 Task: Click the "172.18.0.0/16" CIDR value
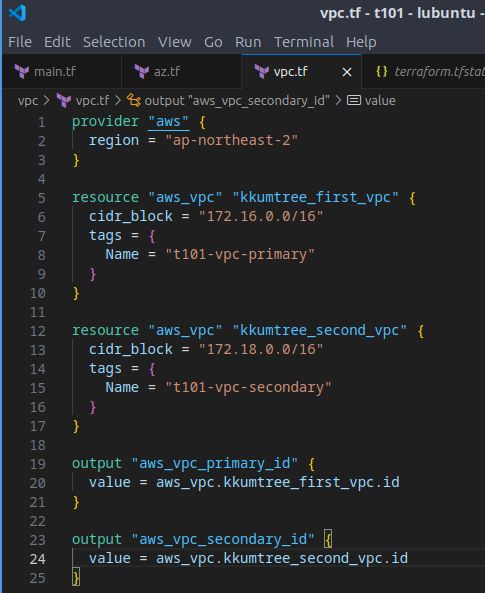pos(261,350)
